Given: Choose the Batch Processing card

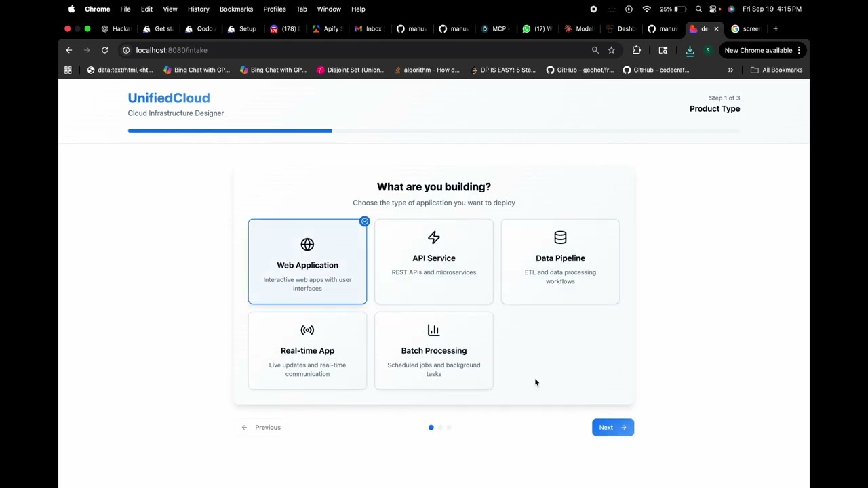Looking at the screenshot, I should coord(434,350).
